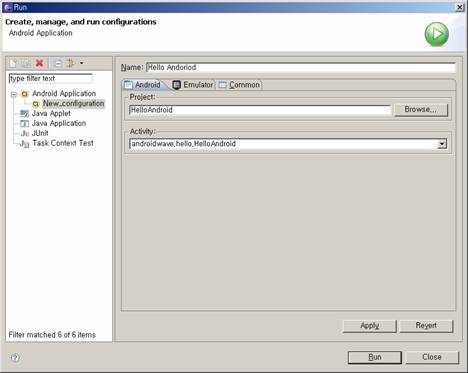The width and height of the screenshot is (468, 373).
Task: Switch to the Android tab
Action: pos(143,85)
